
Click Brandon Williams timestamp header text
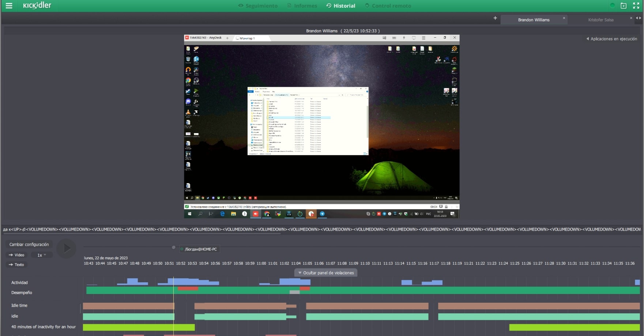click(343, 31)
